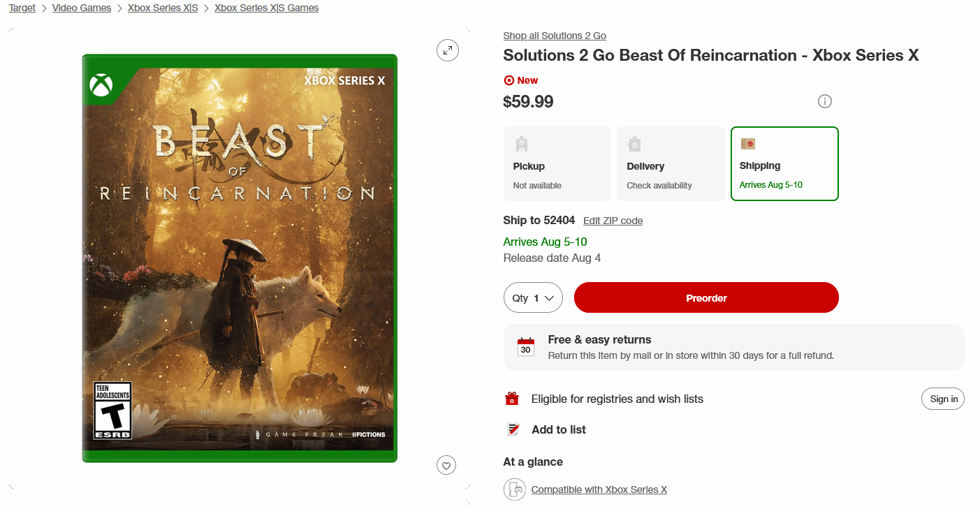The height and width of the screenshot is (509, 980).
Task: Click the Beast of Reincarnation cover image
Action: pos(240,258)
